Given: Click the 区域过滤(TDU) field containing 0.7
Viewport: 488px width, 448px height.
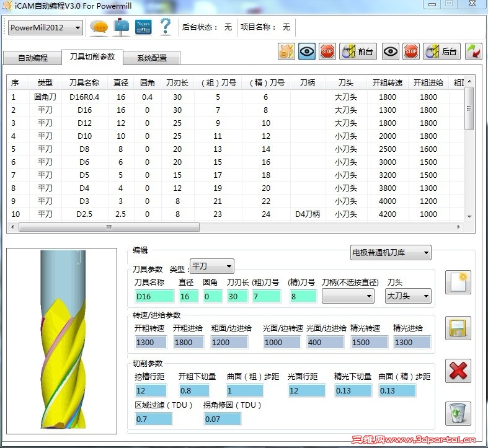Looking at the screenshot, I should point(153,419).
